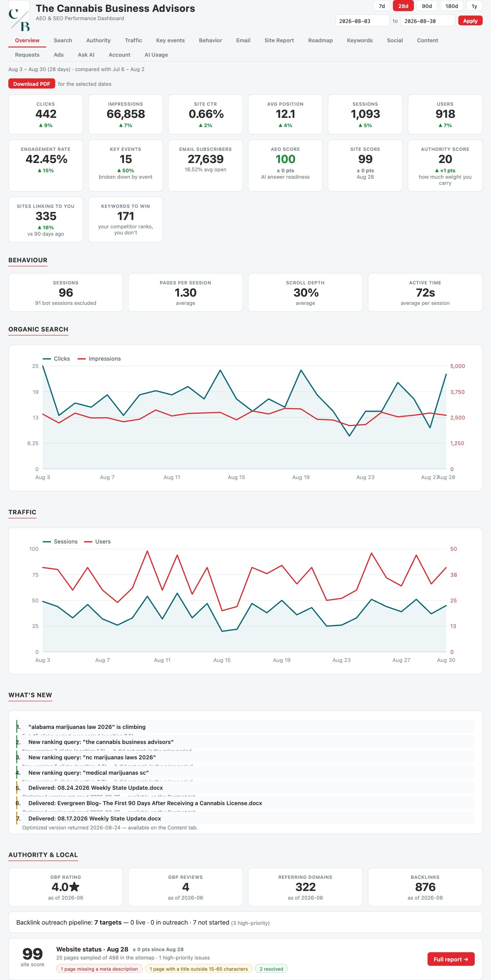Click New ranking query "medical marijuanas sc"
This screenshot has width=491, height=980.
[245, 773]
